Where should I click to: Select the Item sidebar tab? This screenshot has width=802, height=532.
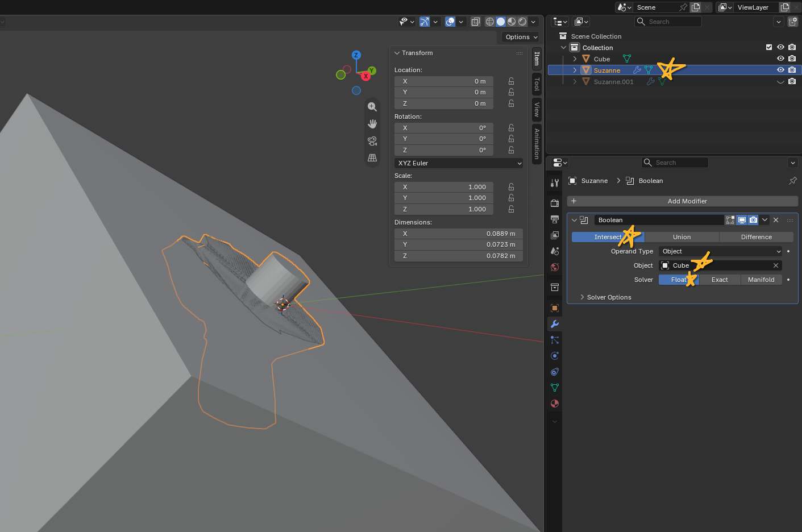pos(537,59)
